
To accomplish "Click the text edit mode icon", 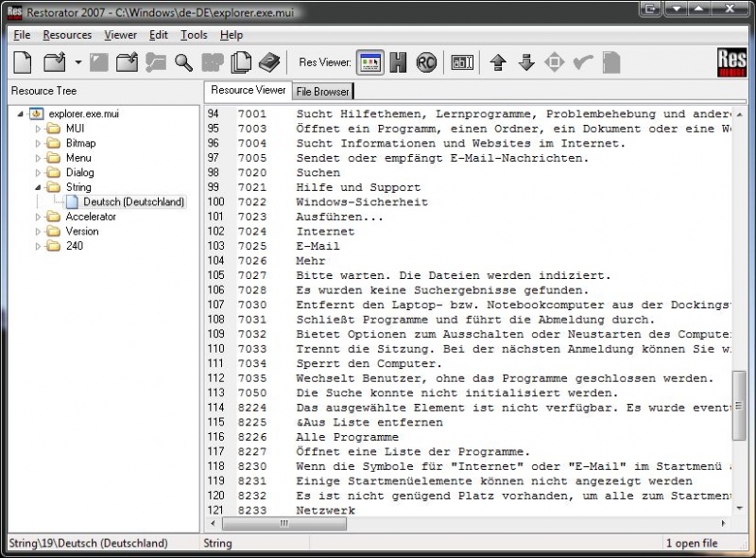I will 462,62.
